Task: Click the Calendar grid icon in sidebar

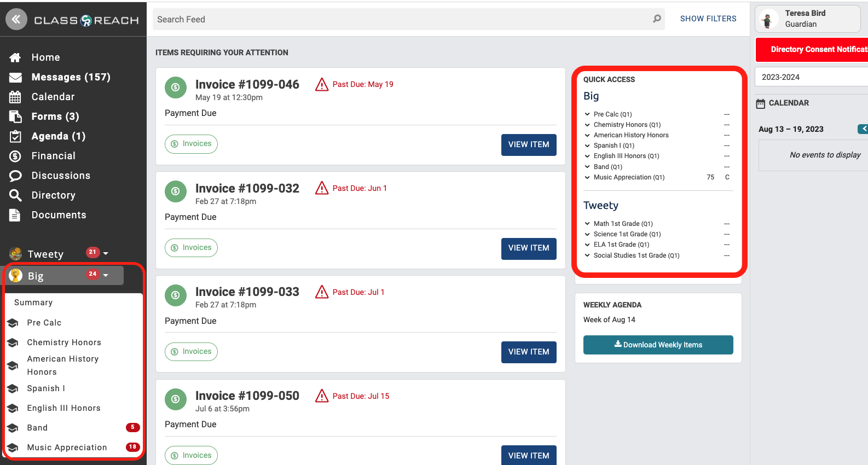Action: (15, 97)
